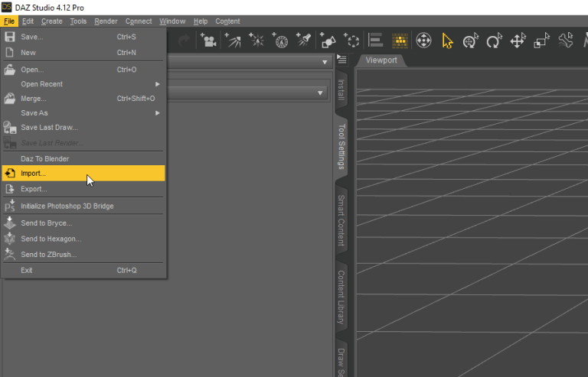This screenshot has width=588, height=377.
Task: Select the Joint Editor bone tool
Action: click(565, 41)
